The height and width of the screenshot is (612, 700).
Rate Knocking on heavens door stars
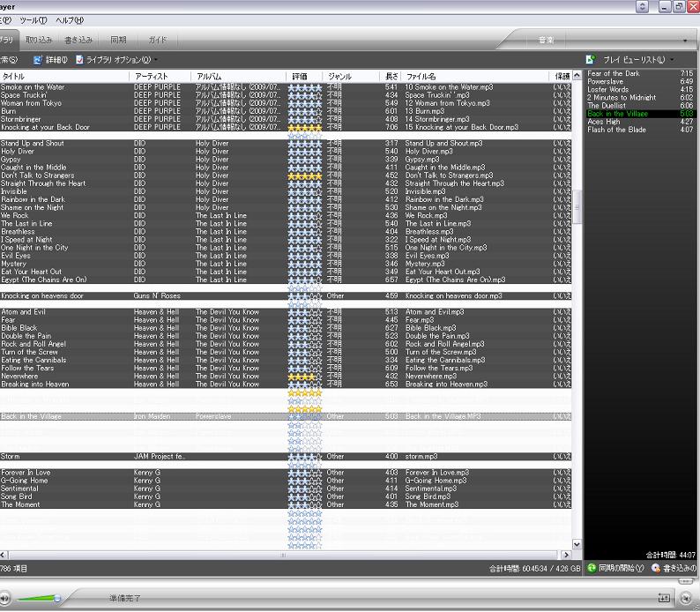point(304,296)
